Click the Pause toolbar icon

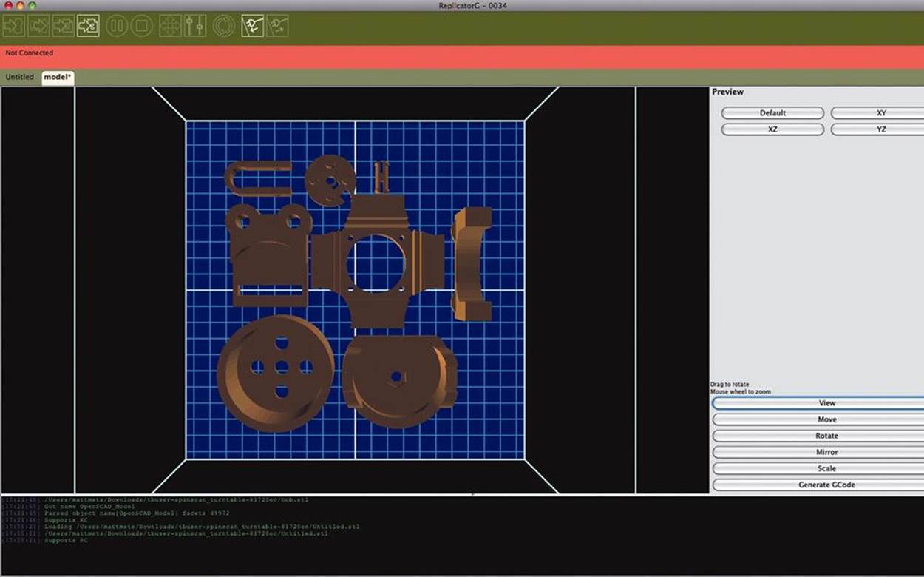tap(117, 27)
